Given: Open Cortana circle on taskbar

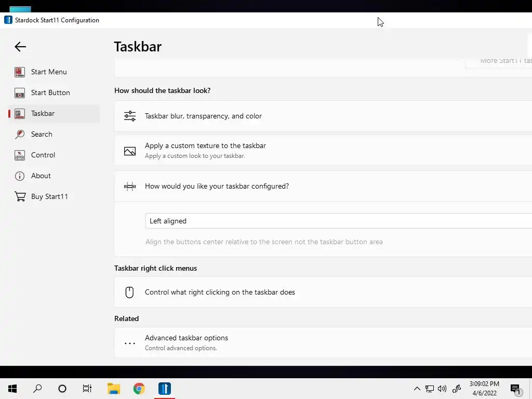Looking at the screenshot, I should (62, 389).
